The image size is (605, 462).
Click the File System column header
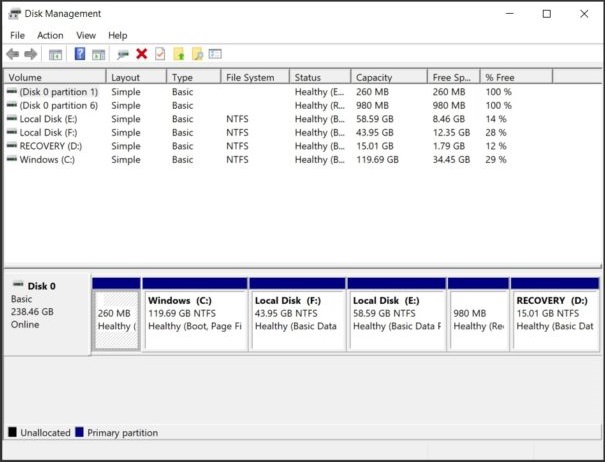(255, 77)
